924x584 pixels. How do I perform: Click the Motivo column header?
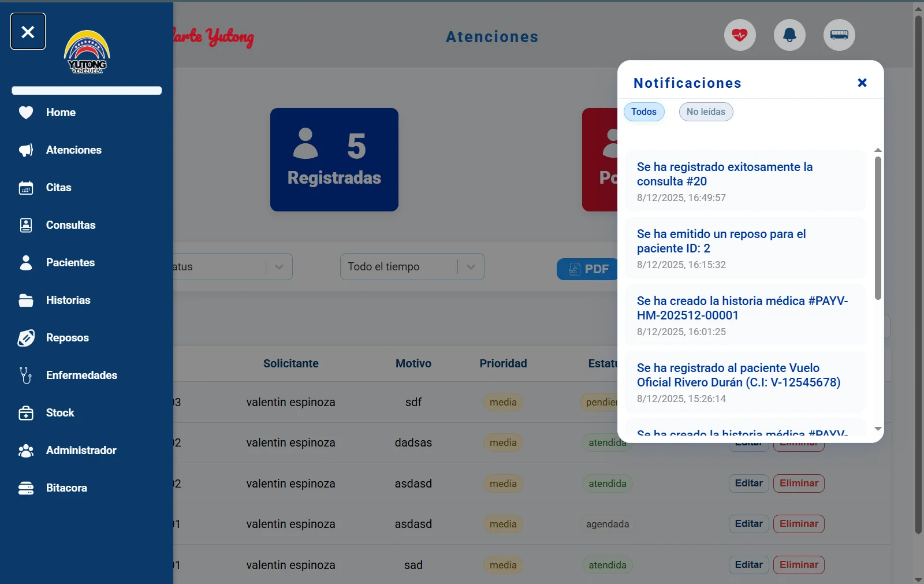(413, 363)
